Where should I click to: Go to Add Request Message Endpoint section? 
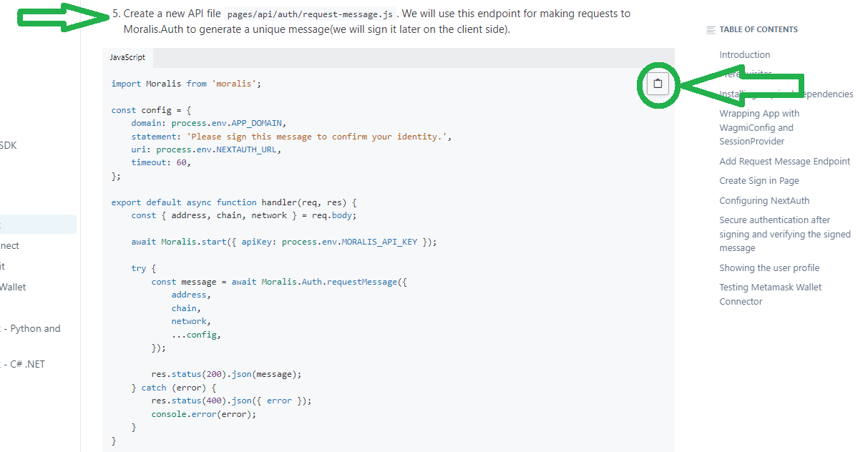coord(785,162)
